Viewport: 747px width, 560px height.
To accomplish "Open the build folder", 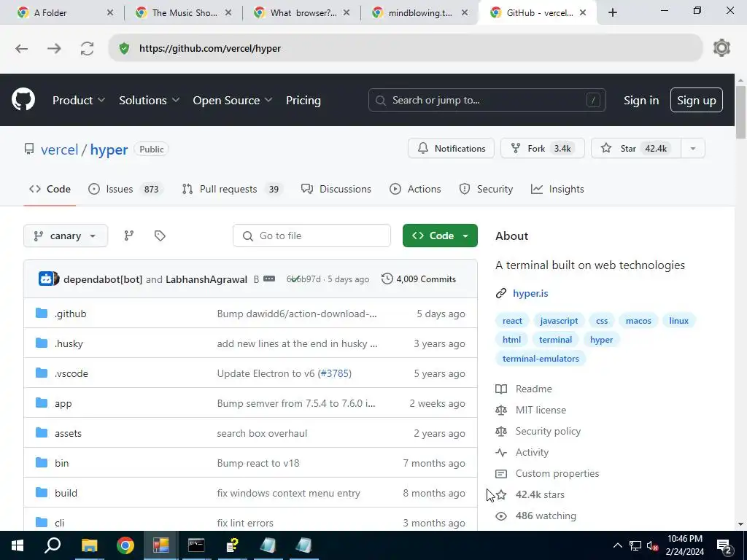I will pyautogui.click(x=66, y=493).
